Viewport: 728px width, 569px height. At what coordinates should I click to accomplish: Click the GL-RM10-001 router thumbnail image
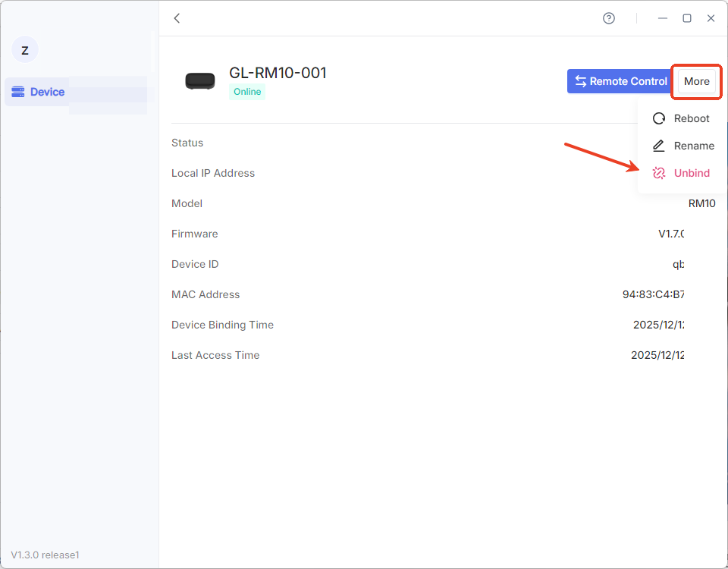[x=200, y=81]
